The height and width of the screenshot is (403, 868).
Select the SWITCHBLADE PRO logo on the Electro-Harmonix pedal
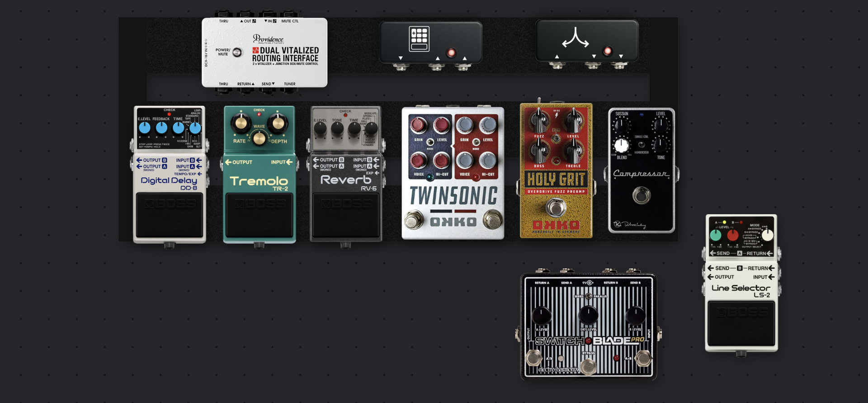(x=590, y=341)
